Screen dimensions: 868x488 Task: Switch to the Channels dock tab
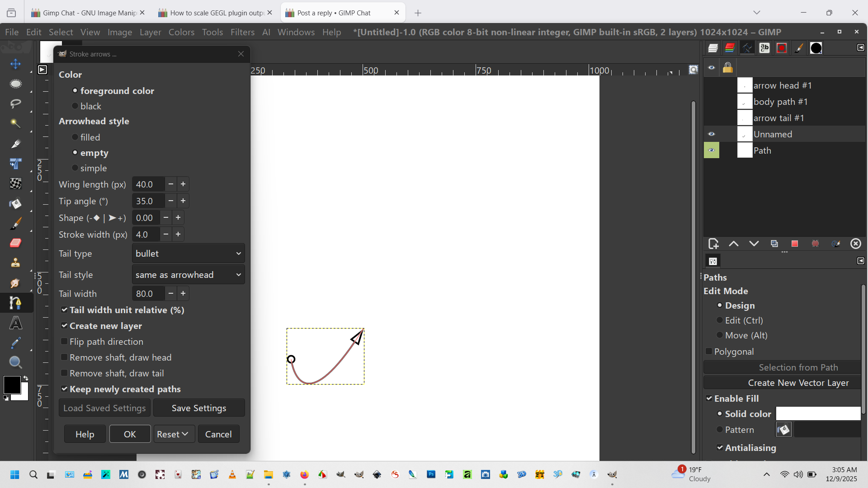730,48
